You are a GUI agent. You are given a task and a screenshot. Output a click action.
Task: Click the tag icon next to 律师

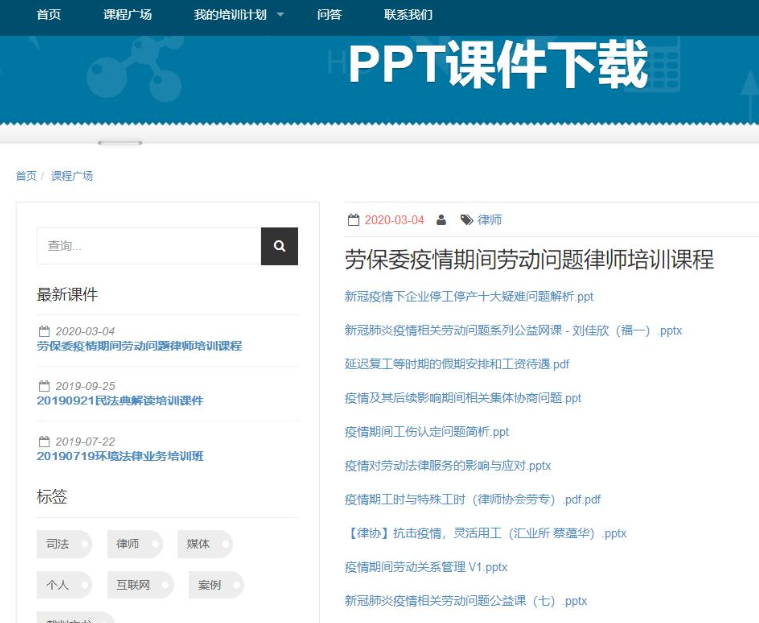click(x=466, y=220)
